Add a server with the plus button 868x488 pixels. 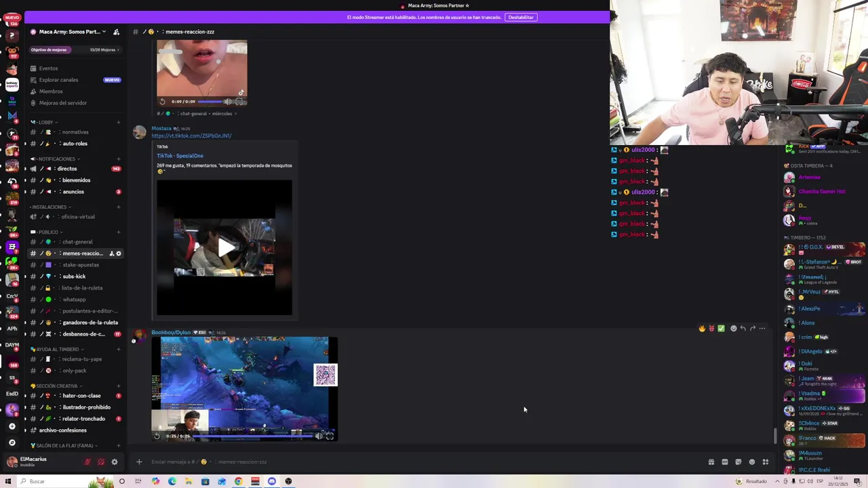tap(12, 426)
